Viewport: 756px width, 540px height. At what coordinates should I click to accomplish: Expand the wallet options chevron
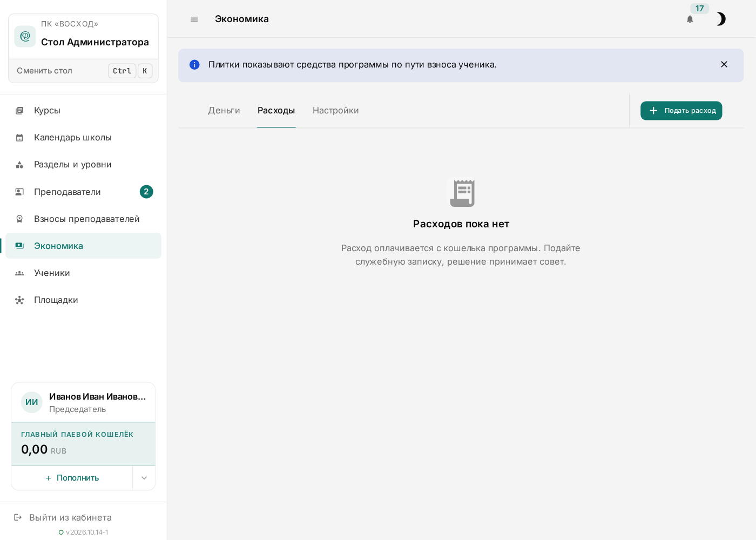[144, 478]
